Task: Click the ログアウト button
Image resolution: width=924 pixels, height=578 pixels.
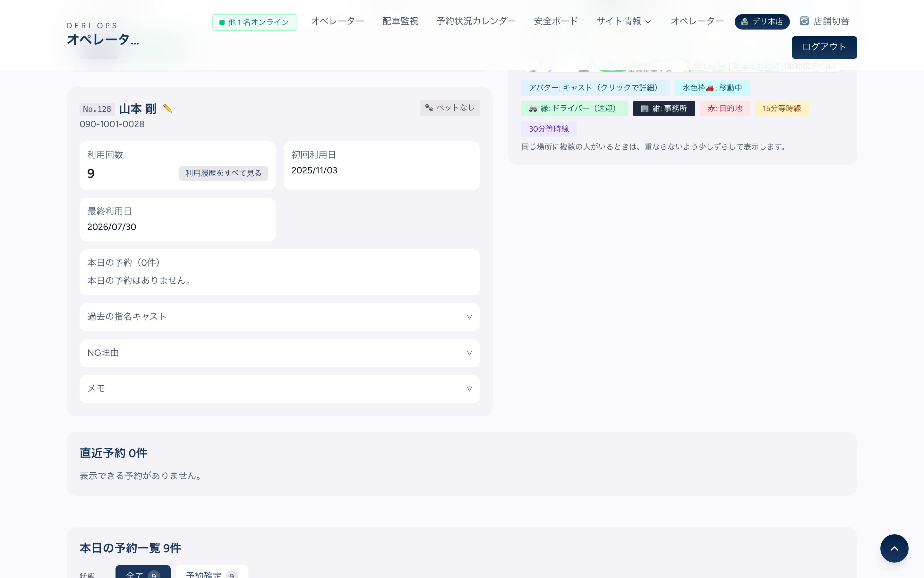Action: pos(824,47)
